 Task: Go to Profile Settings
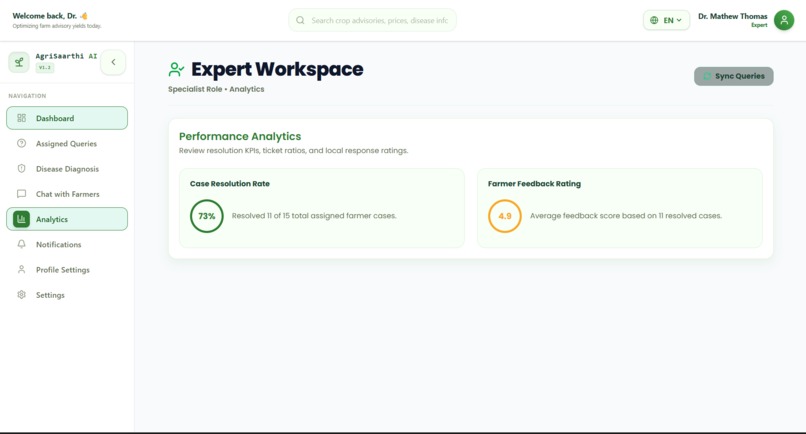click(x=67, y=269)
